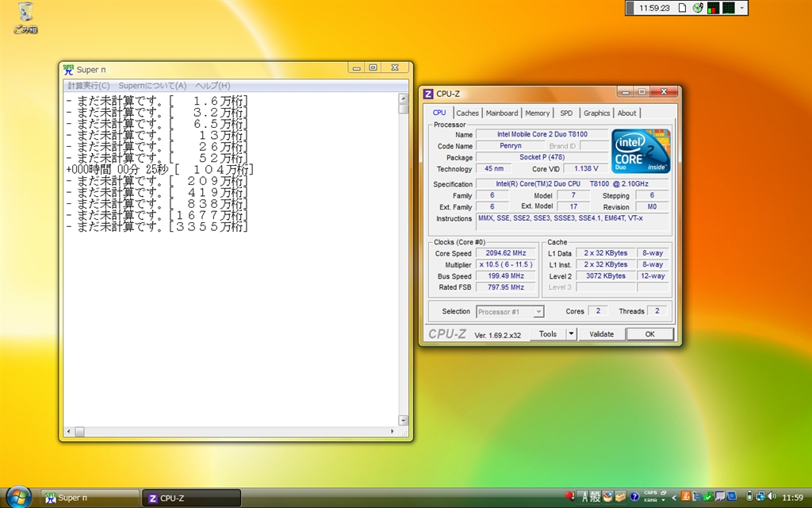Screen dimensions: 812x508
Task: Expand the Processor #1 selection dropdown
Action: (x=538, y=312)
